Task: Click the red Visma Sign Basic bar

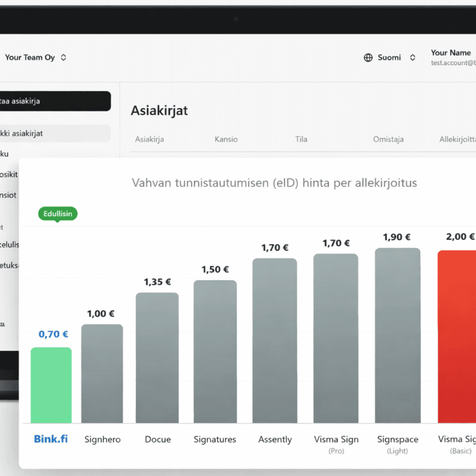Action: click(x=457, y=336)
